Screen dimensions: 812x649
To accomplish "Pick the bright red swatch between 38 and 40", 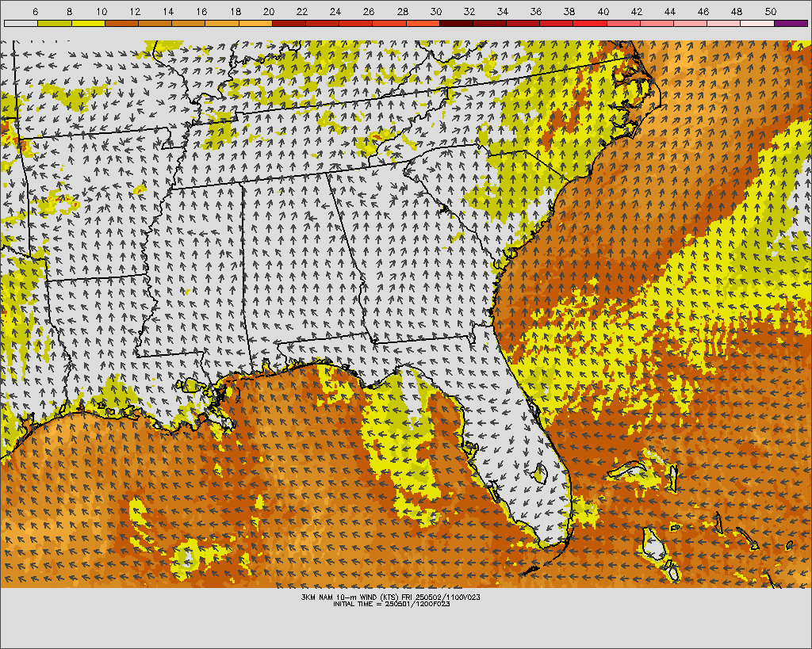I will [x=590, y=23].
